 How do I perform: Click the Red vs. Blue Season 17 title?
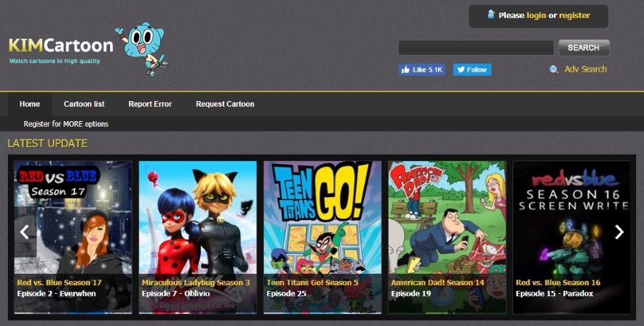[59, 282]
